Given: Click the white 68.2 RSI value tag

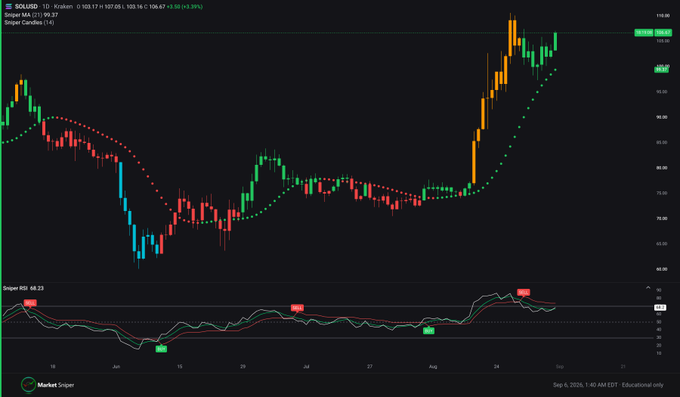Looking at the screenshot, I should [x=660, y=307].
